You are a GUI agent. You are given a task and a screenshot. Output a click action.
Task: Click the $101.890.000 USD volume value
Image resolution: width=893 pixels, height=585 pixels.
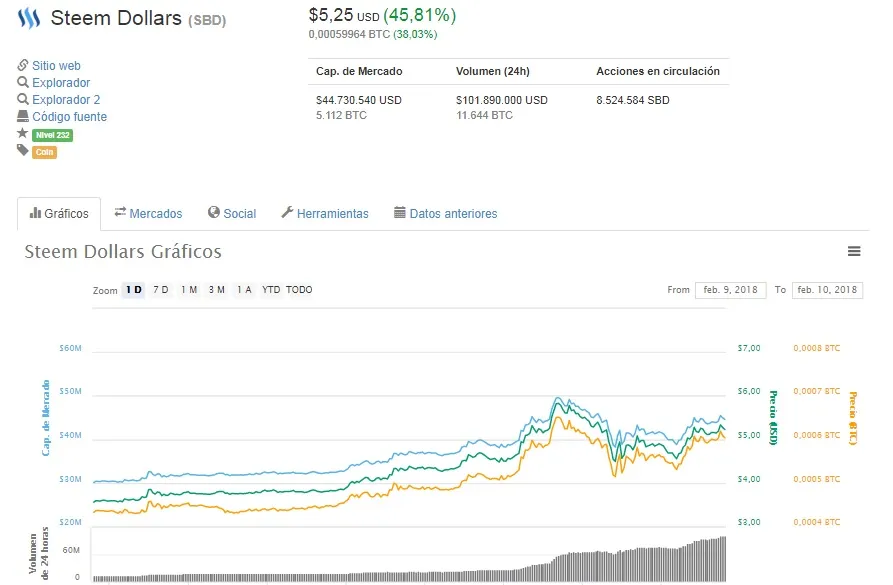coord(502,100)
